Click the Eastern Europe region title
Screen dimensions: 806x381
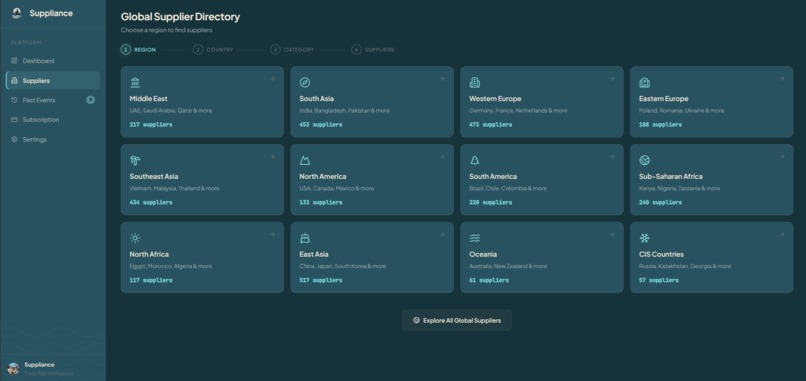[664, 99]
